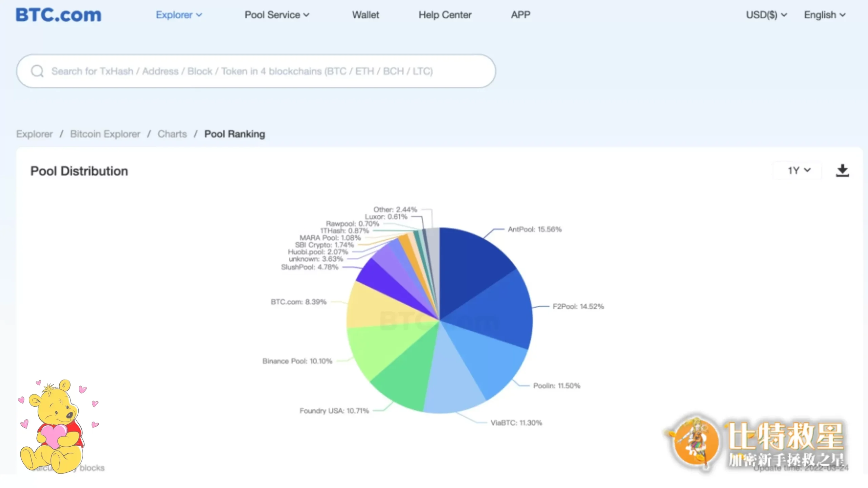Change currency from USD($)

766,15
